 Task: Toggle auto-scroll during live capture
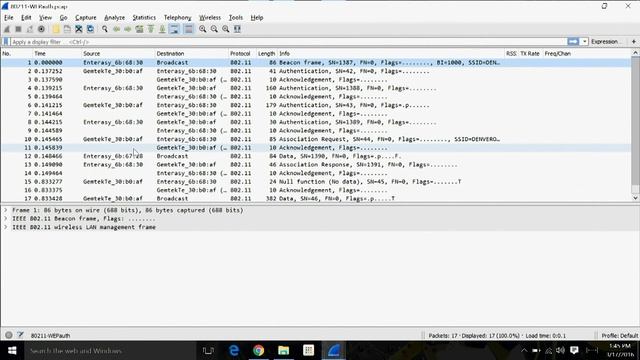174,29
